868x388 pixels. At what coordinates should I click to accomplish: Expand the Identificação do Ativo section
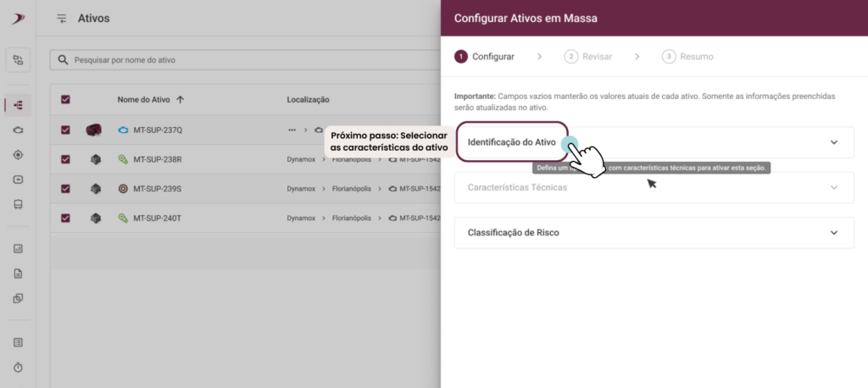click(x=654, y=142)
